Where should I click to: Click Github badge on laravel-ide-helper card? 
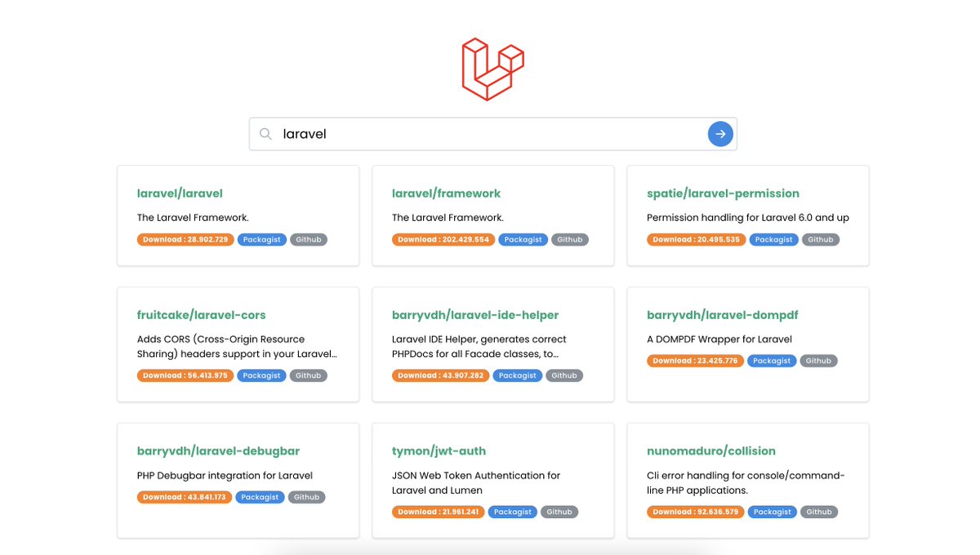point(564,376)
